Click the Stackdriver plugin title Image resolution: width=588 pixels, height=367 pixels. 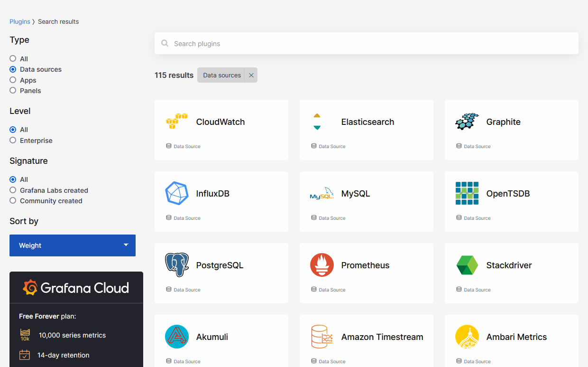coord(509,265)
